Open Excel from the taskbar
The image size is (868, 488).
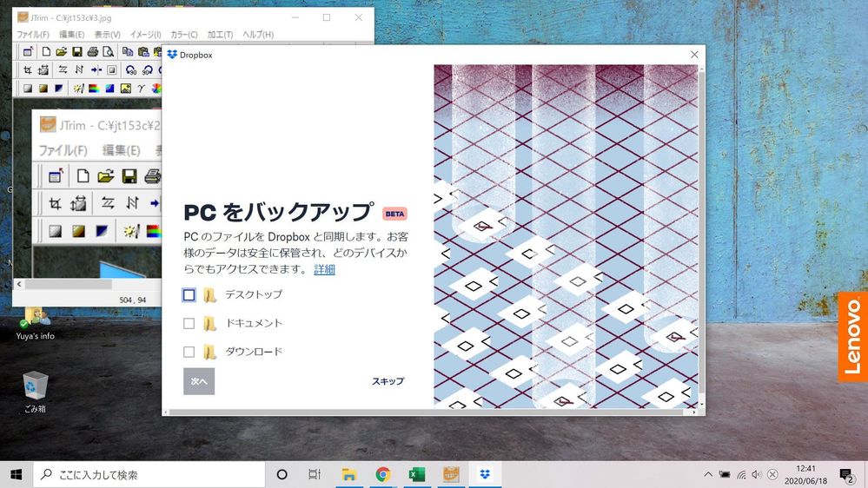416,474
